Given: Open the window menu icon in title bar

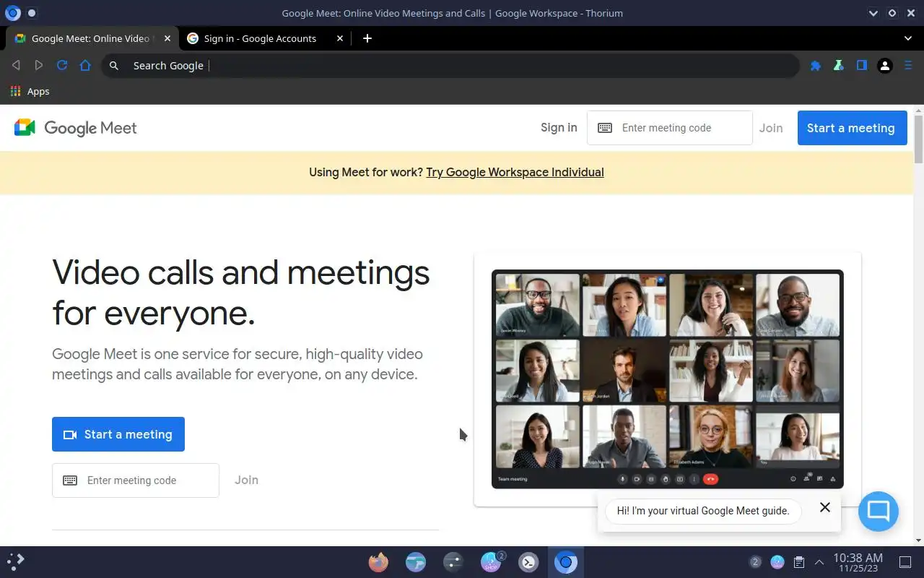Looking at the screenshot, I should pos(12,13).
